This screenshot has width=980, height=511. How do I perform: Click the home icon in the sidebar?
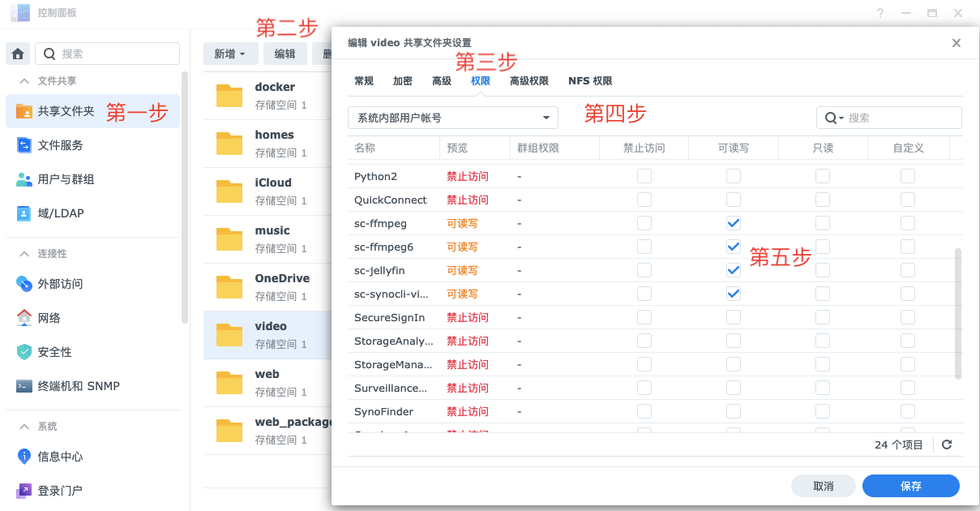click(x=18, y=54)
